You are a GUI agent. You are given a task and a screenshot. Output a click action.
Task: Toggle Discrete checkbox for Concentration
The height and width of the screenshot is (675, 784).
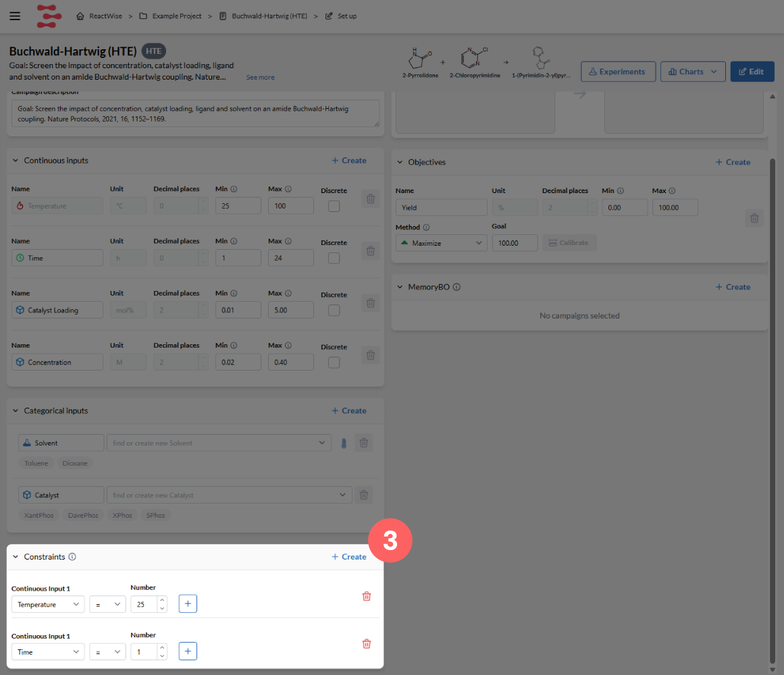(334, 362)
